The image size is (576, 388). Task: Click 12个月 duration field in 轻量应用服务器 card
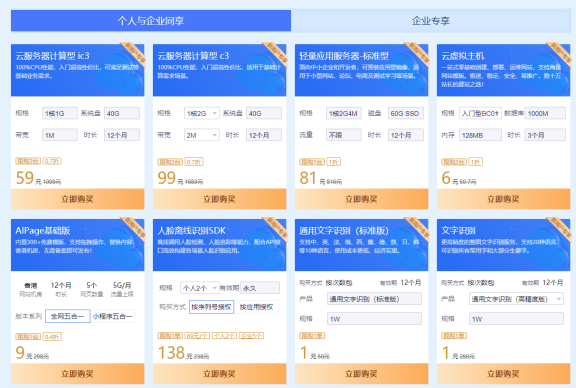click(x=406, y=135)
